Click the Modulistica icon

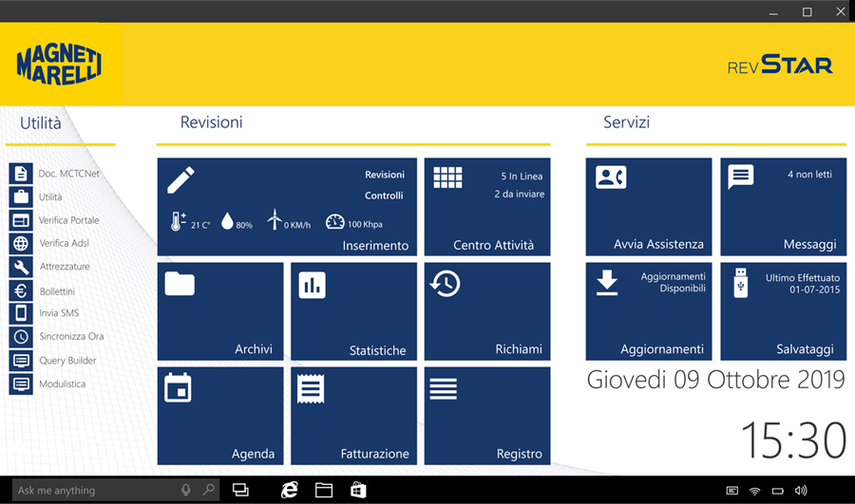21,384
